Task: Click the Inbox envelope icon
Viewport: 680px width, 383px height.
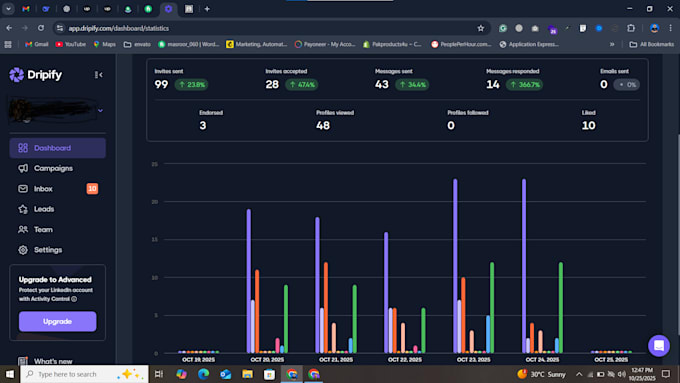Action: [23, 189]
